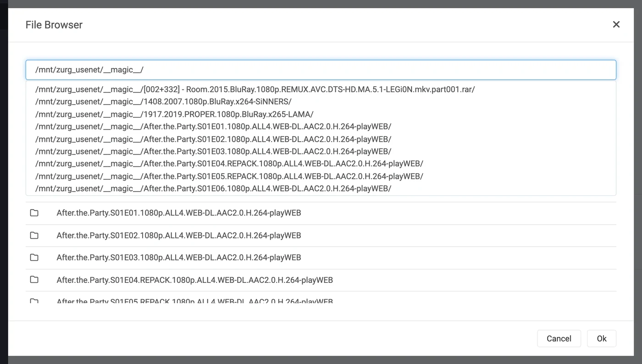Viewport: 642px width, 364px height.
Task: Click the folder icon beside After.the.Party.S01E03 row
Action: click(x=34, y=257)
